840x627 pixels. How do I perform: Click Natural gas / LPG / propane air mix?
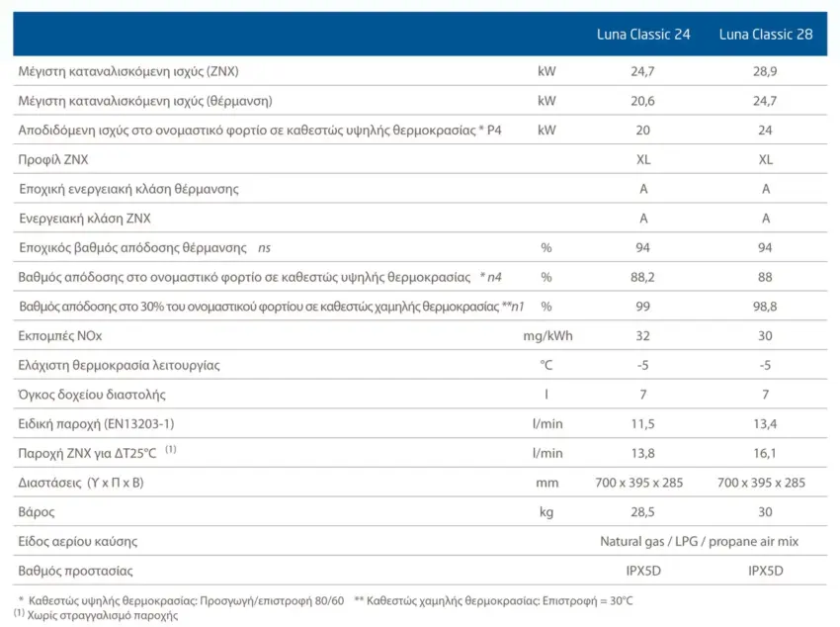[x=699, y=542]
